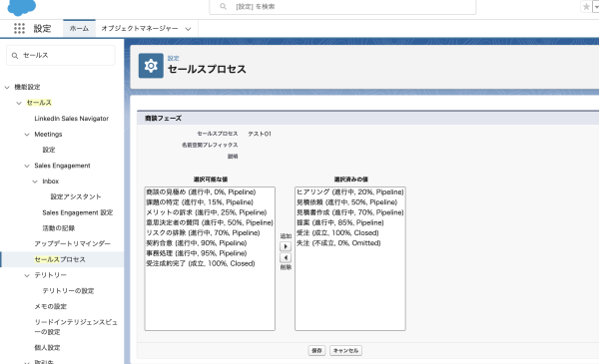599x364 pixels.
Task: Select 提案 (進行中, 85%, Pipeline) selected value
Action: [x=340, y=222]
